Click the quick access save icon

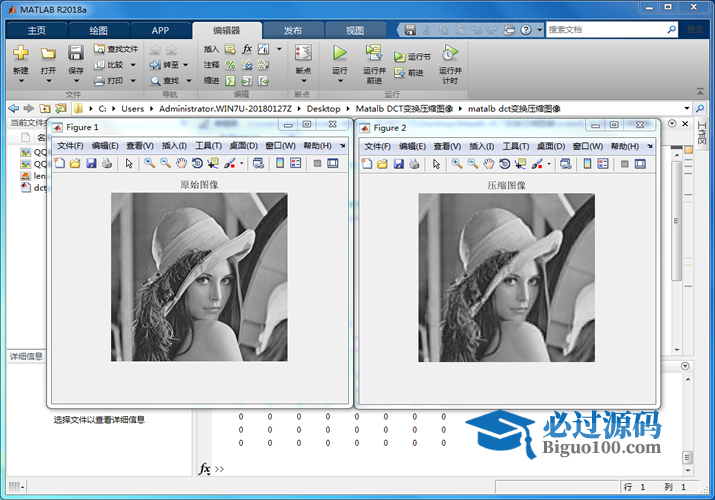(x=410, y=30)
